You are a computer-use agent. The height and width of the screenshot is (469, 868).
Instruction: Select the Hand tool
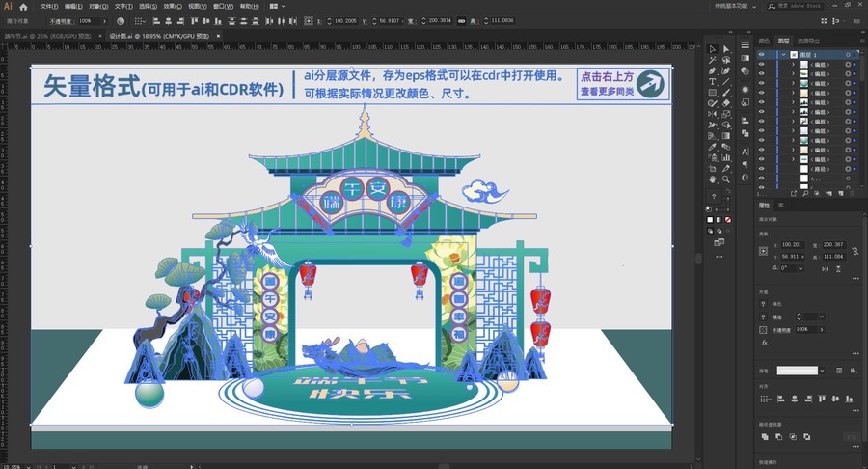[713, 179]
